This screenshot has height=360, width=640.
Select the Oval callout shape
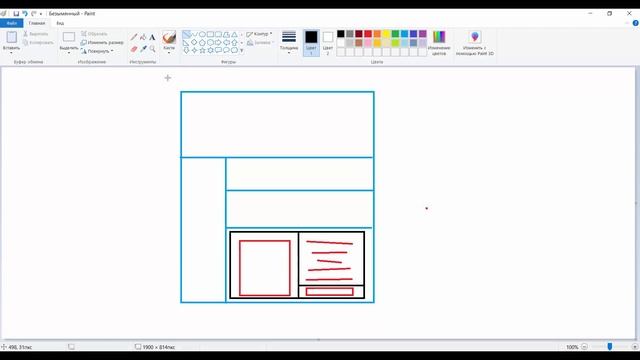coord(226,50)
